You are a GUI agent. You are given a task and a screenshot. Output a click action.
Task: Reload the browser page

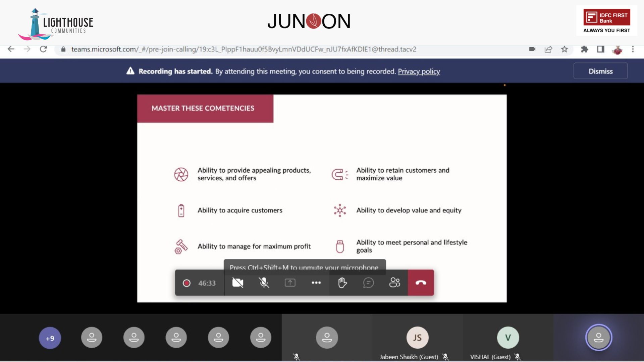click(x=43, y=49)
